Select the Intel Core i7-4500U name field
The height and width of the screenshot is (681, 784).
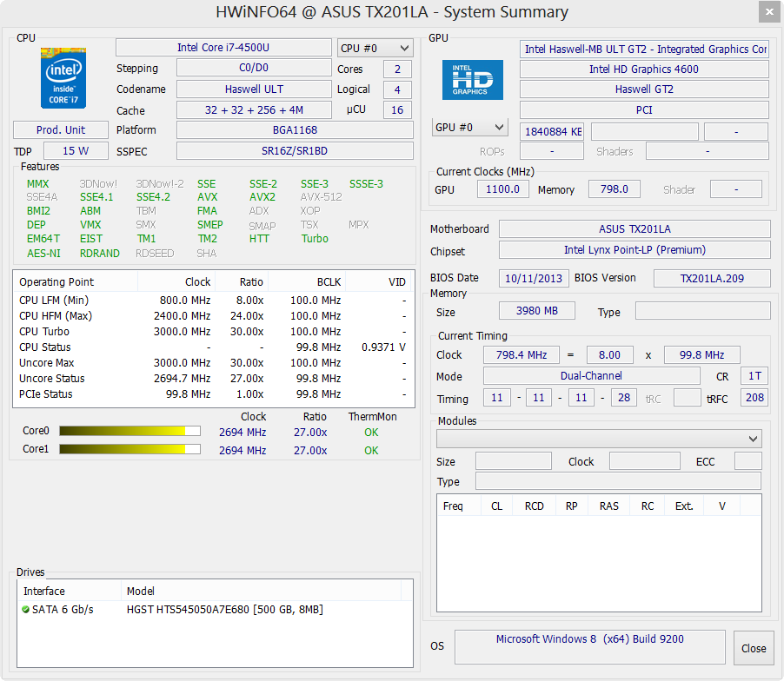click(223, 48)
